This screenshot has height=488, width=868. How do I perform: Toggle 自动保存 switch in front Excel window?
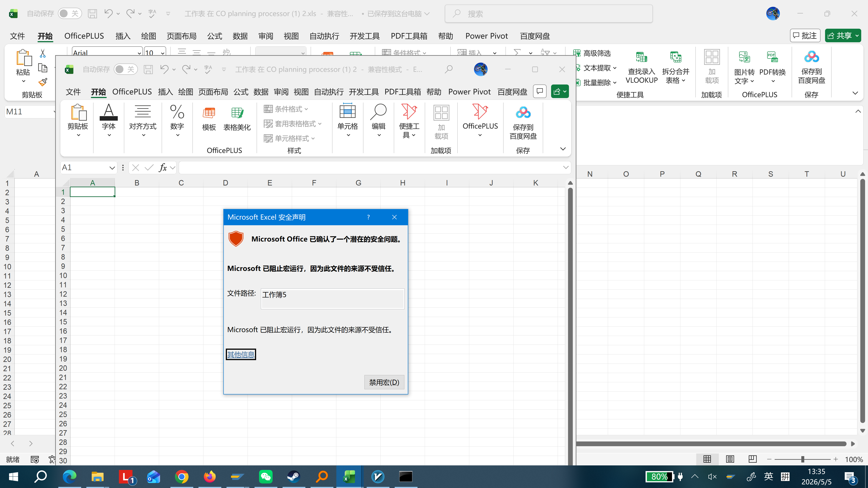(x=126, y=69)
